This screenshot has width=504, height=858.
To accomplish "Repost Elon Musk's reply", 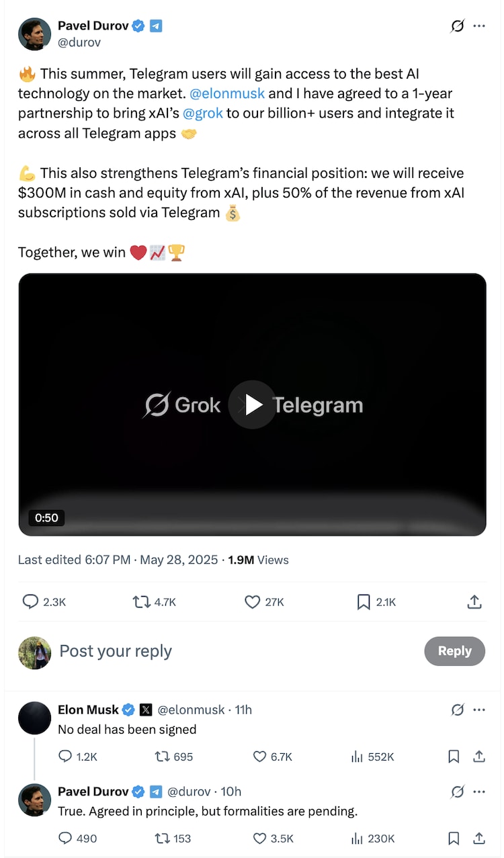I will (x=162, y=757).
